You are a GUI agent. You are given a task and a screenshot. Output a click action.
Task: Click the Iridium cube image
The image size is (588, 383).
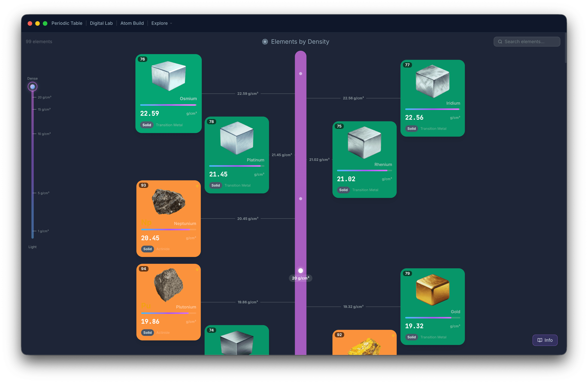[x=432, y=81]
